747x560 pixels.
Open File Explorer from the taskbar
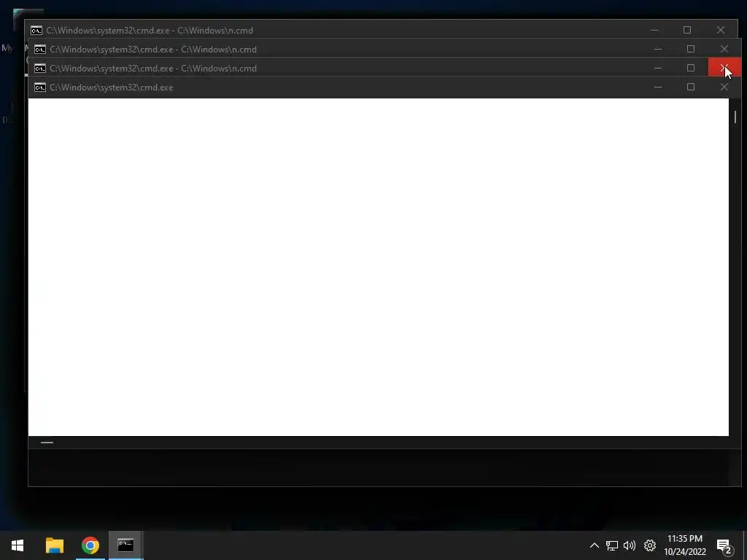[54, 545]
